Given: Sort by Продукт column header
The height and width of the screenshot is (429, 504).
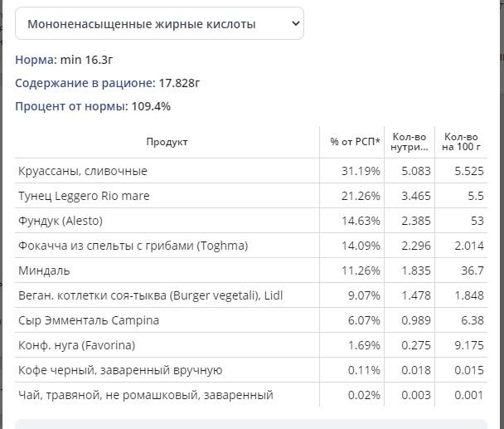Looking at the screenshot, I should (167, 142).
